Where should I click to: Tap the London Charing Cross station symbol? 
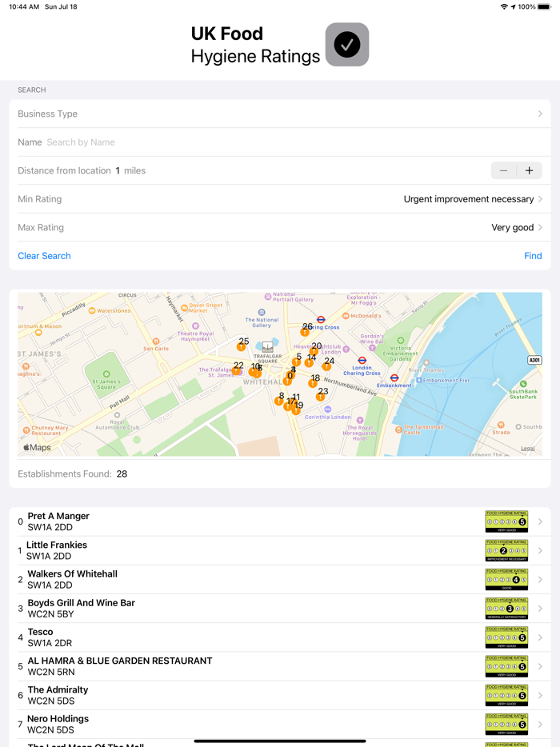click(362, 360)
